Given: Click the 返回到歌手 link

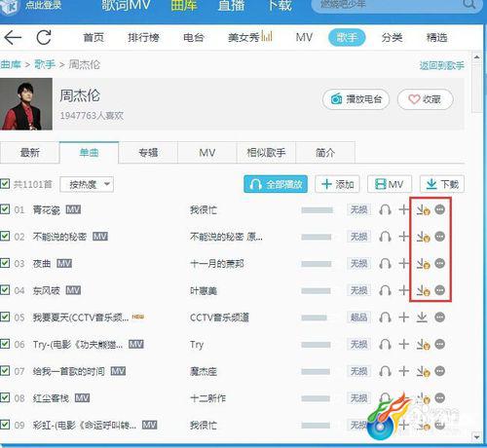Looking at the screenshot, I should pyautogui.click(x=441, y=66).
